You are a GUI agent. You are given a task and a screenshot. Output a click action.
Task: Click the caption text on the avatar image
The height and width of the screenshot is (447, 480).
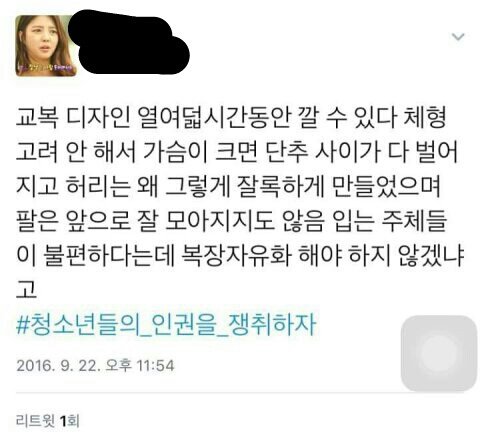click(x=46, y=68)
